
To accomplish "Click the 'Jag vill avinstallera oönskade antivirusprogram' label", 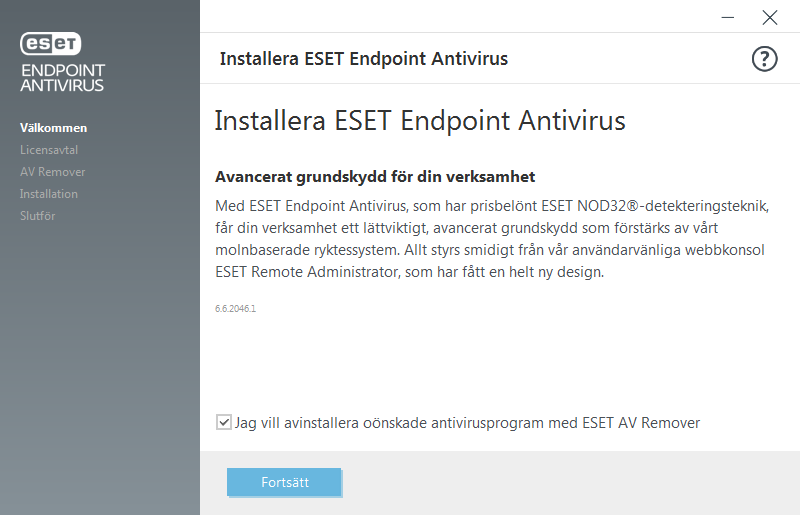I will click(467, 423).
